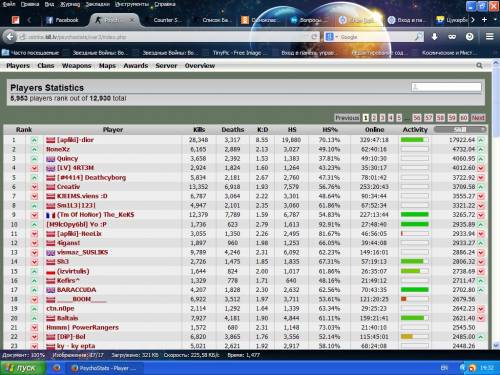This screenshot has width=500, height=375.
Task: Click the Next pagination button
Action: tap(478, 118)
